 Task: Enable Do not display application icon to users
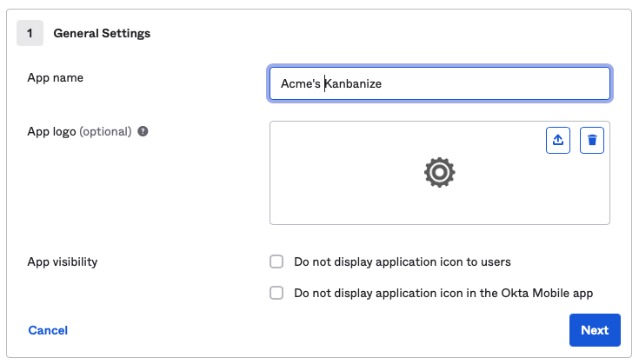276,261
